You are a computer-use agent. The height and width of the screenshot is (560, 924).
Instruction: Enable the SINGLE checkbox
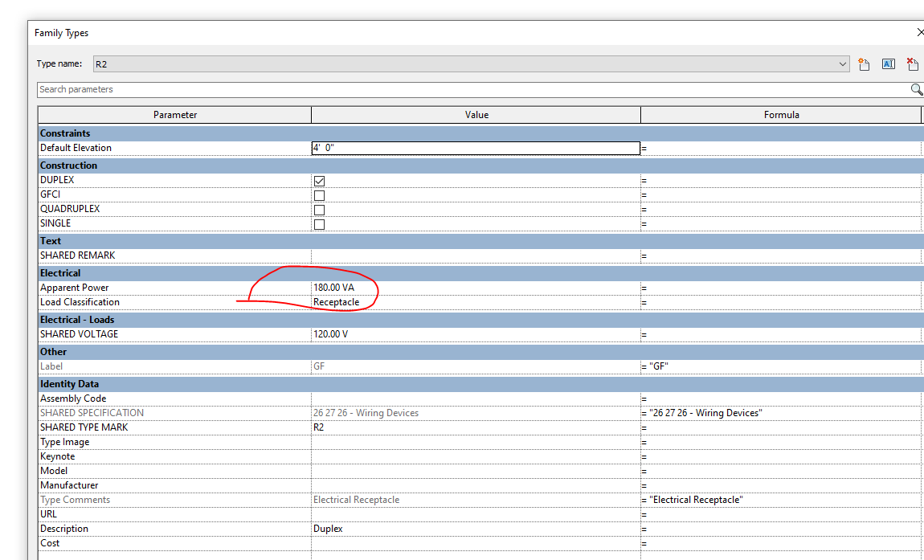coord(319,224)
